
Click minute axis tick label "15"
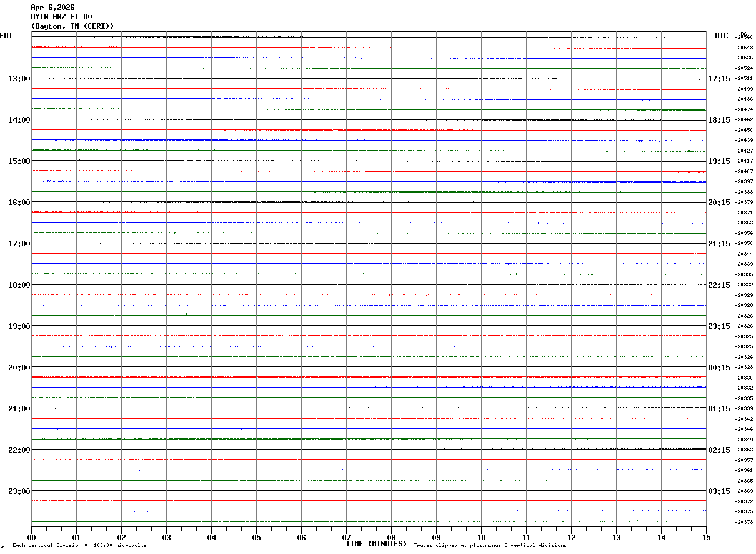pos(706,538)
